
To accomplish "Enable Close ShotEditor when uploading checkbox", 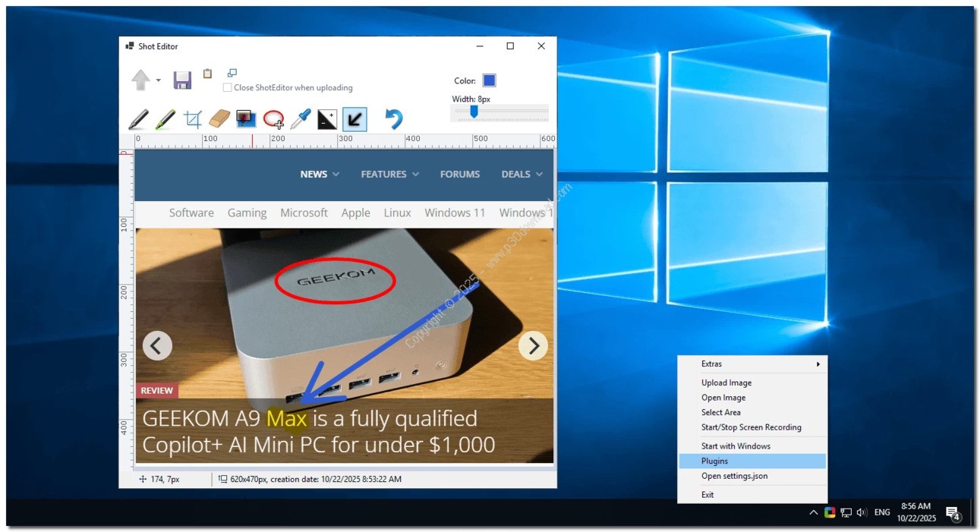I will (x=228, y=87).
